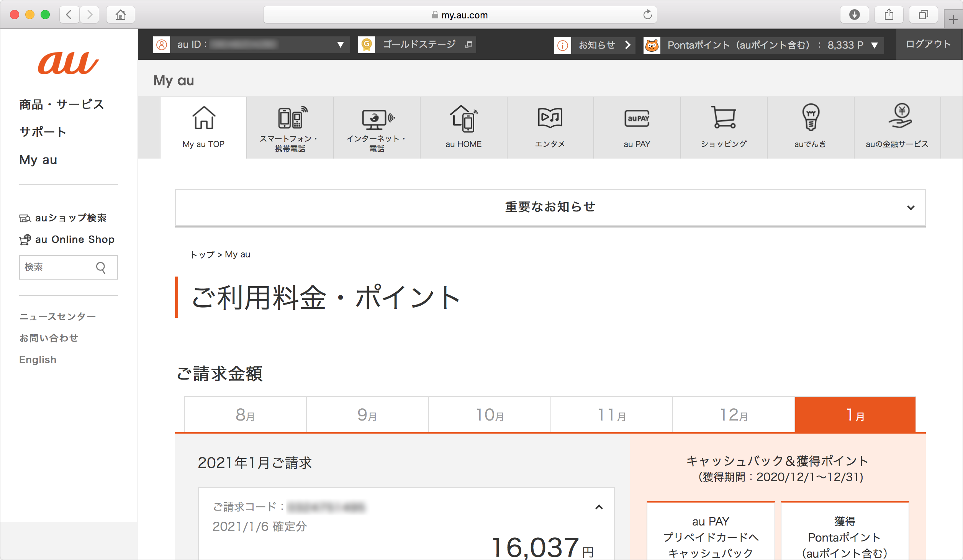The height and width of the screenshot is (560, 963).
Task: Show the tab overview icon
Action: coord(924,15)
